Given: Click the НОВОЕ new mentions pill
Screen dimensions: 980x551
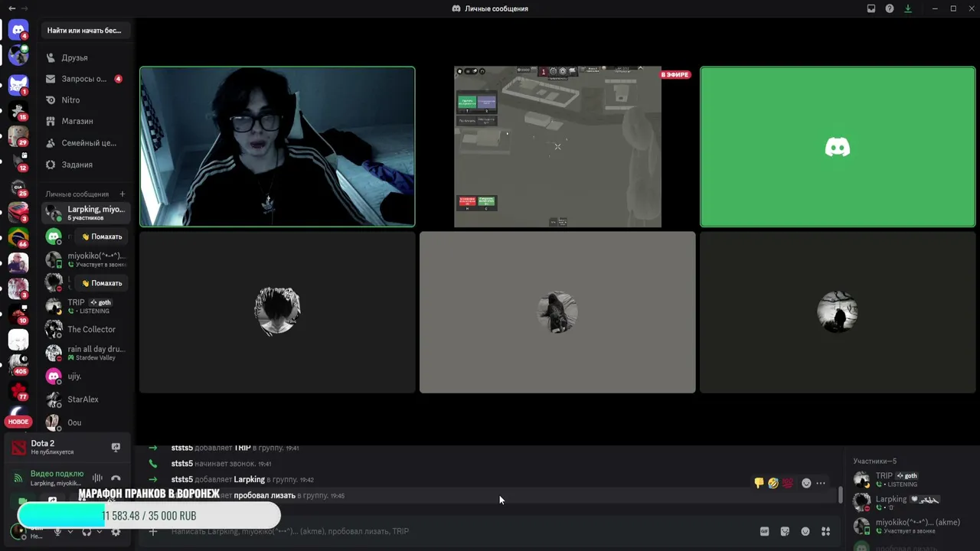Looking at the screenshot, I should click(x=18, y=422).
